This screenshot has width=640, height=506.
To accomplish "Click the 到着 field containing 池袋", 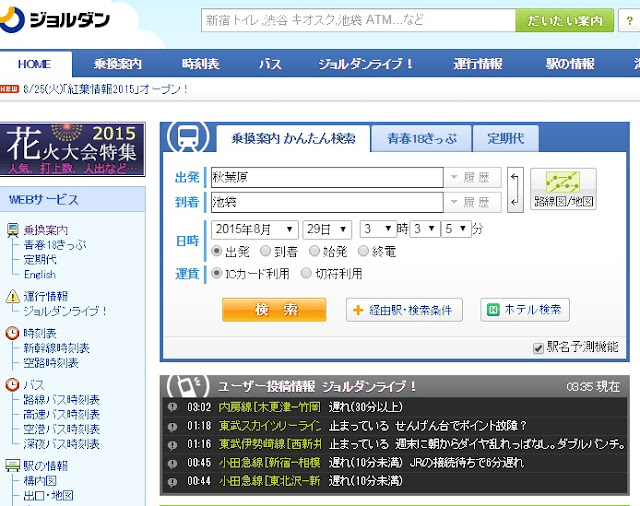I will [x=327, y=202].
